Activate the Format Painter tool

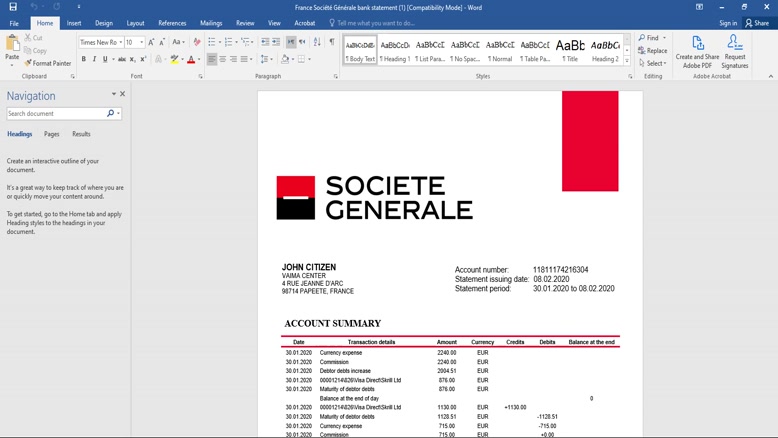(49, 63)
